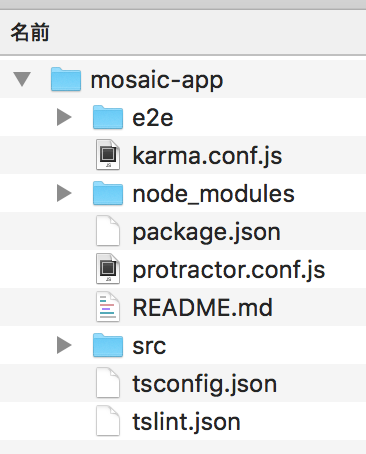Click the README.md document icon
Viewport: 366px width, 454px height.
coord(108,307)
